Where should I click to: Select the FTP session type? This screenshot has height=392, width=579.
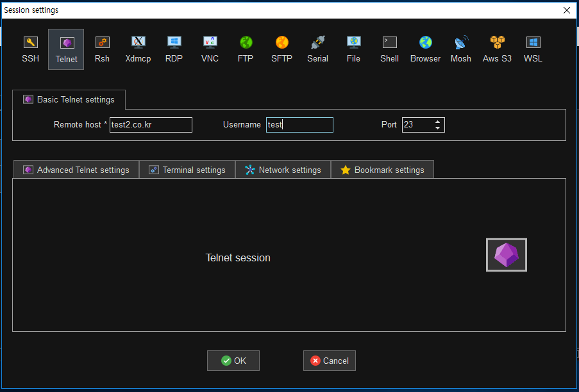click(x=246, y=49)
